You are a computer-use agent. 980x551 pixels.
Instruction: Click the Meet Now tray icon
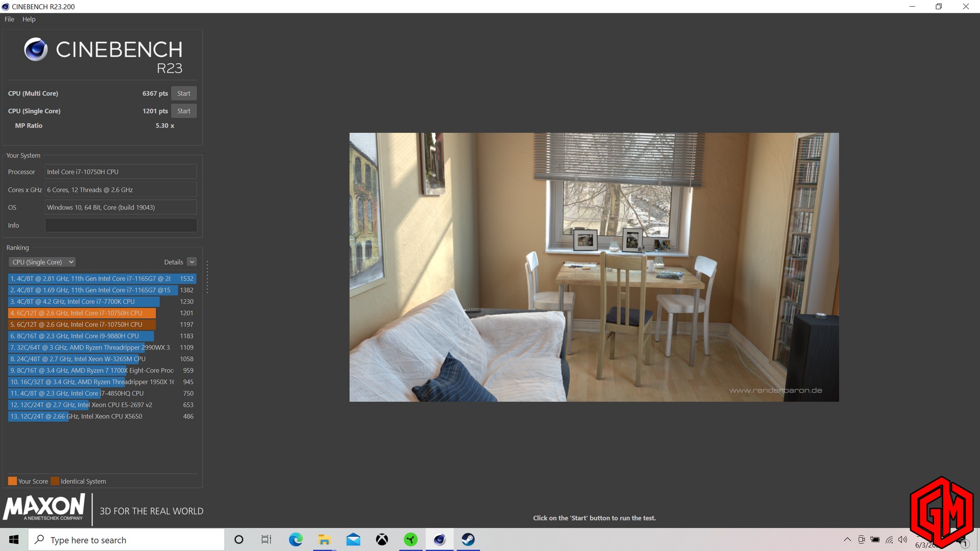861,540
